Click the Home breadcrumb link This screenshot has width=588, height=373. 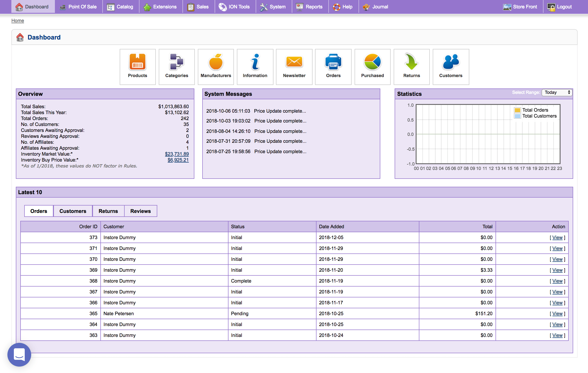(x=18, y=21)
